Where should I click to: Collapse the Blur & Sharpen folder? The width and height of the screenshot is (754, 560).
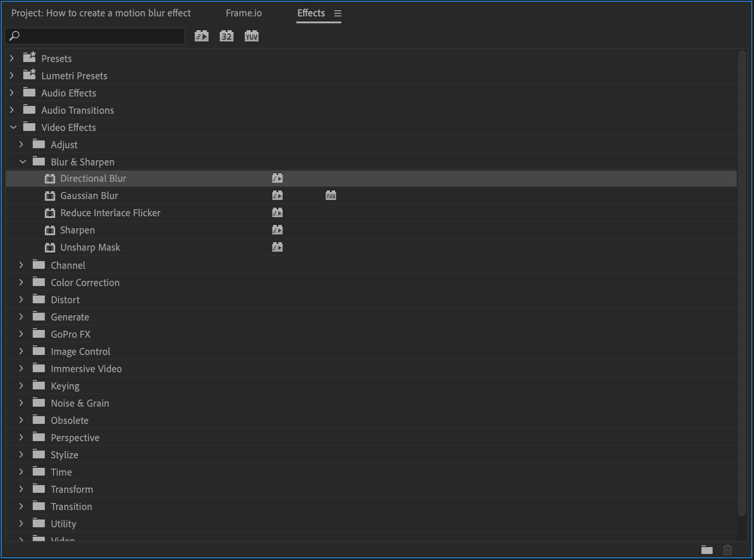[23, 162]
